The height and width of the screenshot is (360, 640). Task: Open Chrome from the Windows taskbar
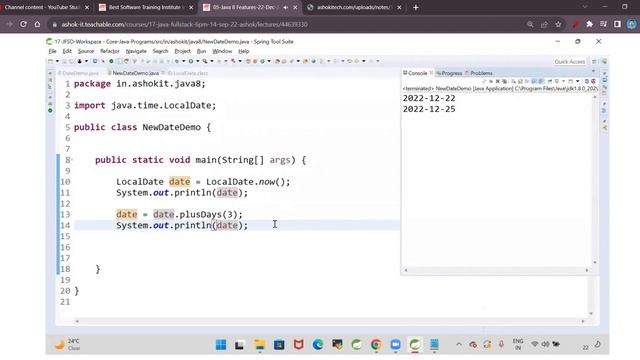(376, 345)
